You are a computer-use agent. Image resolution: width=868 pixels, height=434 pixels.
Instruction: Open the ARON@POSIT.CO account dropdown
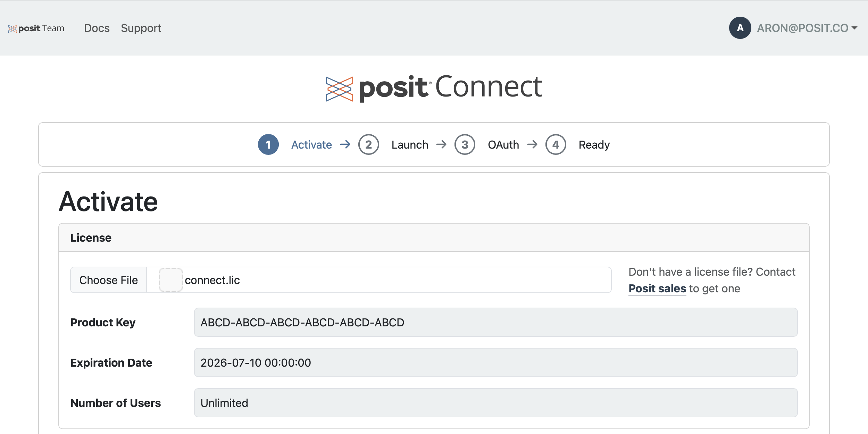(802, 28)
